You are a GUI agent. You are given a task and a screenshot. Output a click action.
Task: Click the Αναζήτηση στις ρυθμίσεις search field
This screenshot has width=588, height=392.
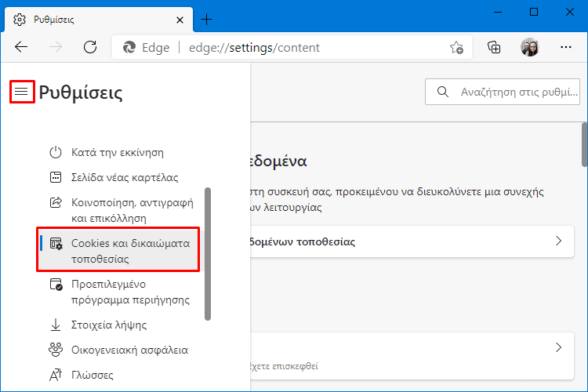[x=502, y=92]
